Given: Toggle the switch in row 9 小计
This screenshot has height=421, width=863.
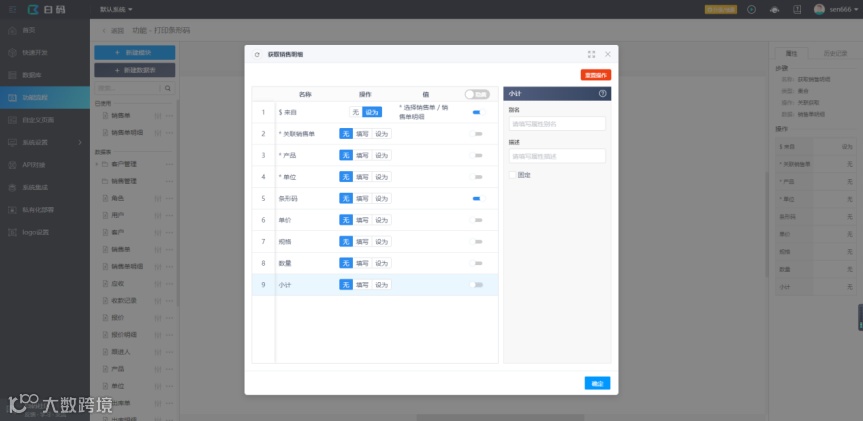Looking at the screenshot, I should 477,285.
